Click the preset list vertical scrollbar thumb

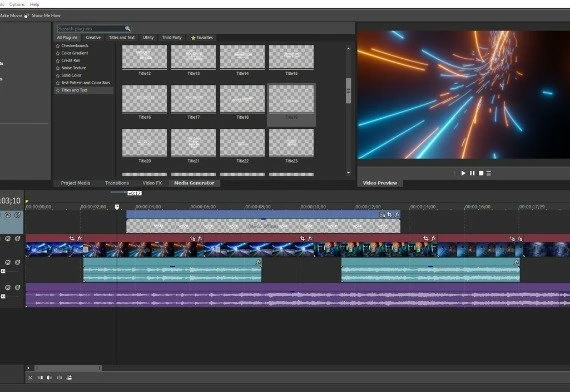click(348, 91)
